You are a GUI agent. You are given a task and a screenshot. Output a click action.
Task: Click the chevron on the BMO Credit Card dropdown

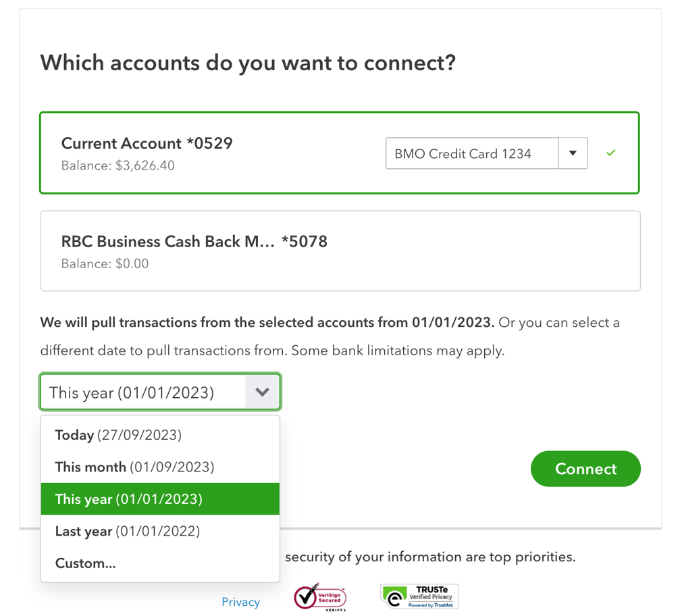pyautogui.click(x=572, y=153)
